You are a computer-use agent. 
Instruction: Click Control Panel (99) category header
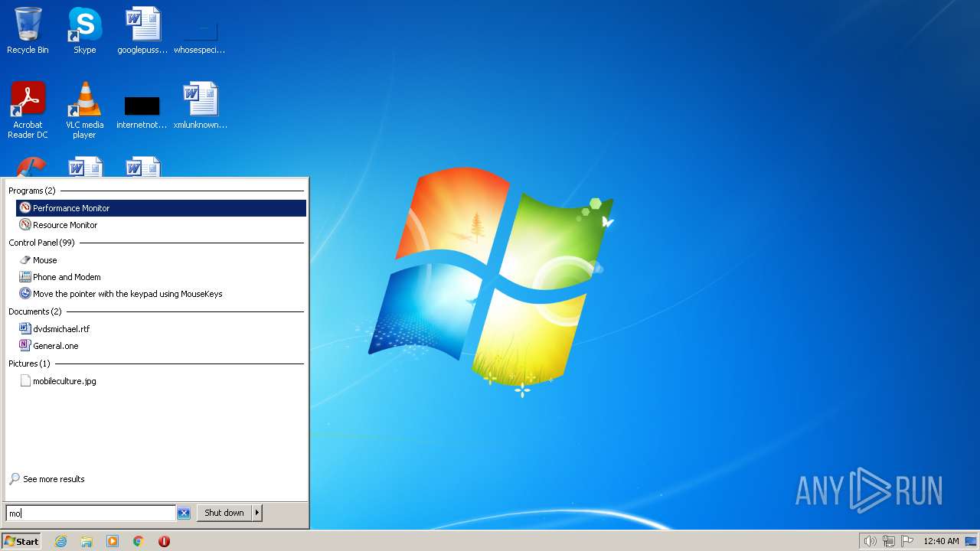pos(41,243)
